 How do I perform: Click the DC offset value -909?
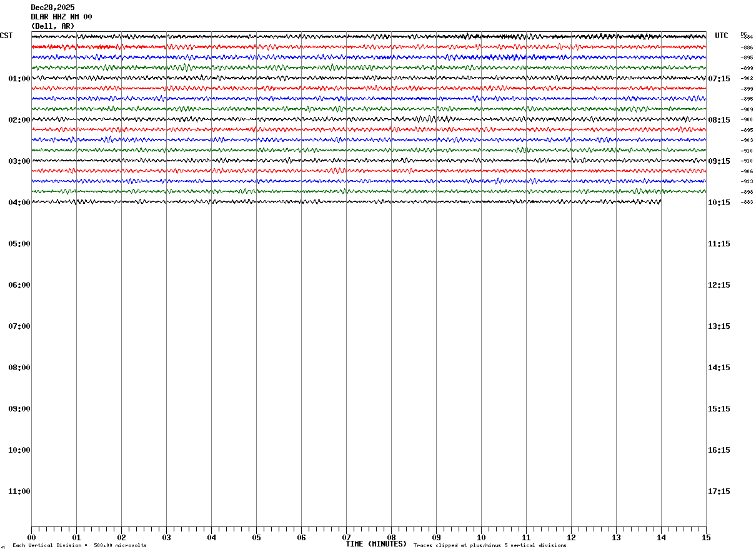point(747,109)
